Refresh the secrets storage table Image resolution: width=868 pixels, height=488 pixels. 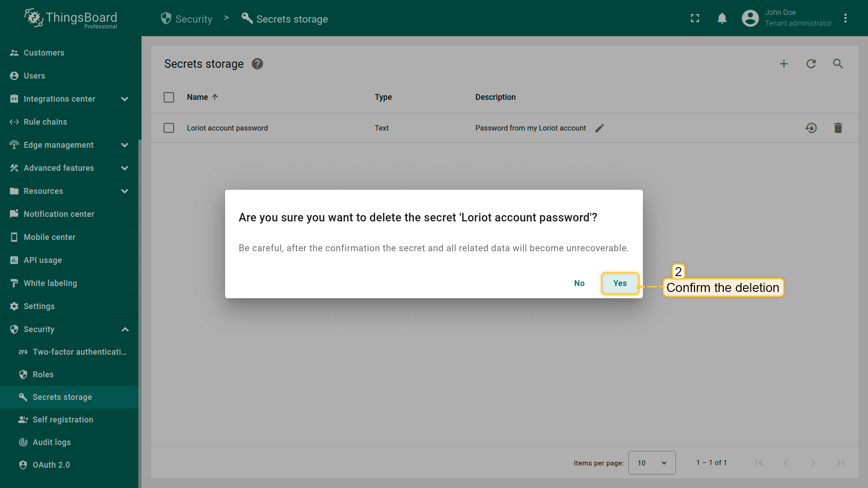tap(811, 64)
